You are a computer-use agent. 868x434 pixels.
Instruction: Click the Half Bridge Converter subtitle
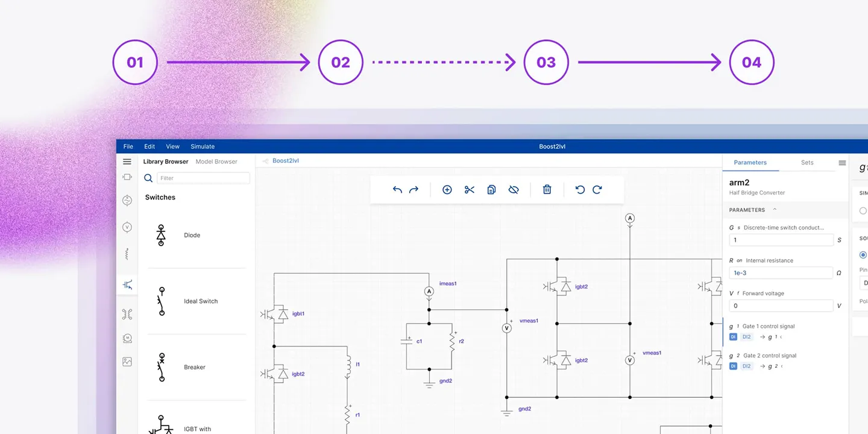click(x=757, y=193)
